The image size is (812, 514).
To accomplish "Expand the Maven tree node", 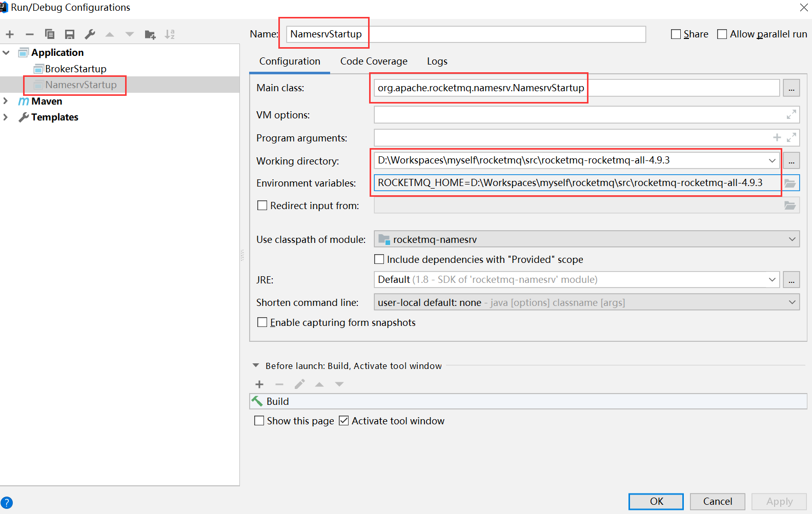I will 6,101.
